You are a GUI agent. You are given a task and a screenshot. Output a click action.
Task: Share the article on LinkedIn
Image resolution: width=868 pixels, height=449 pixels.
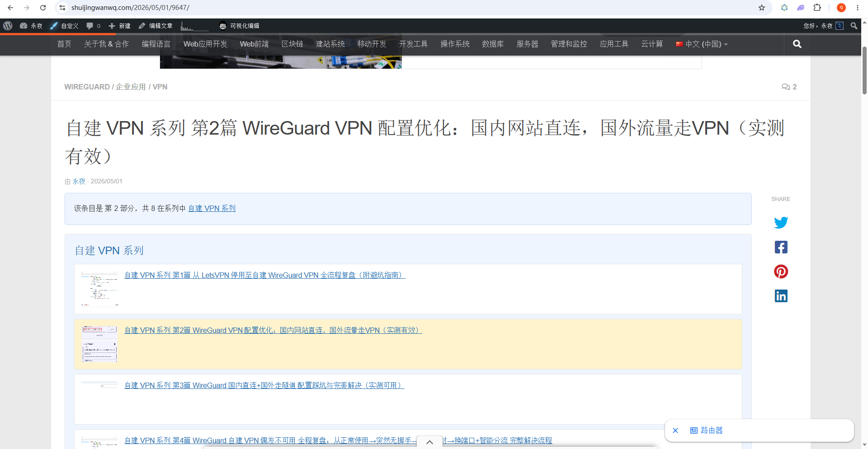[x=781, y=296]
